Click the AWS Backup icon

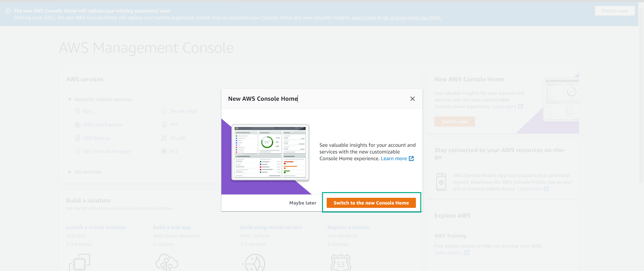(77, 138)
